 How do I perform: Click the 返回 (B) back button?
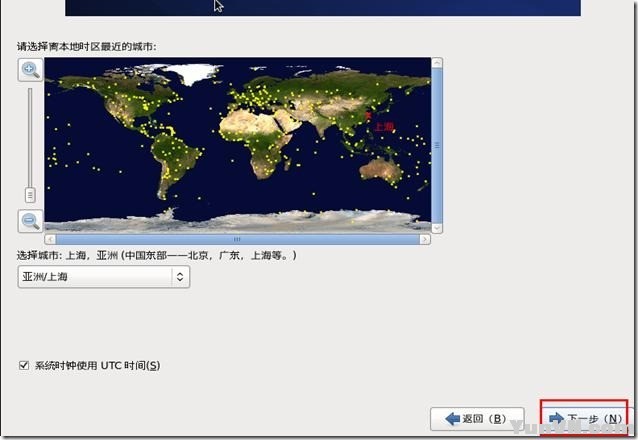[x=477, y=419]
